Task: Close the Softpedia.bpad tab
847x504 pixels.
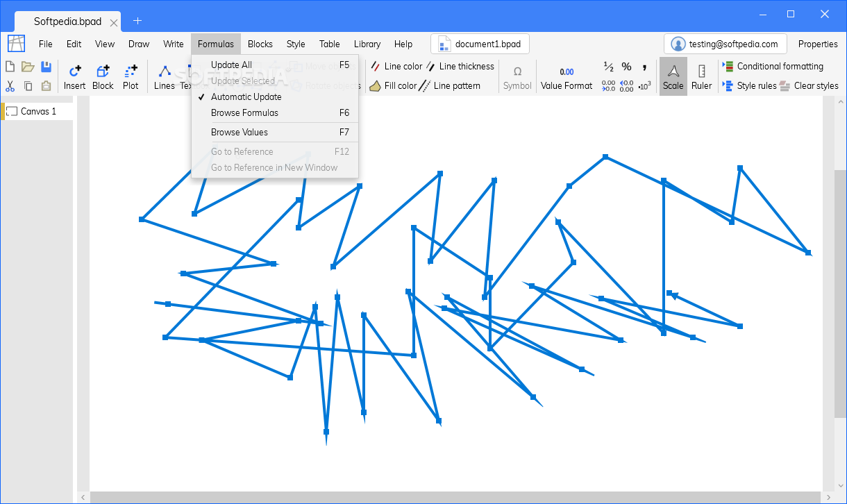Action: (x=114, y=22)
